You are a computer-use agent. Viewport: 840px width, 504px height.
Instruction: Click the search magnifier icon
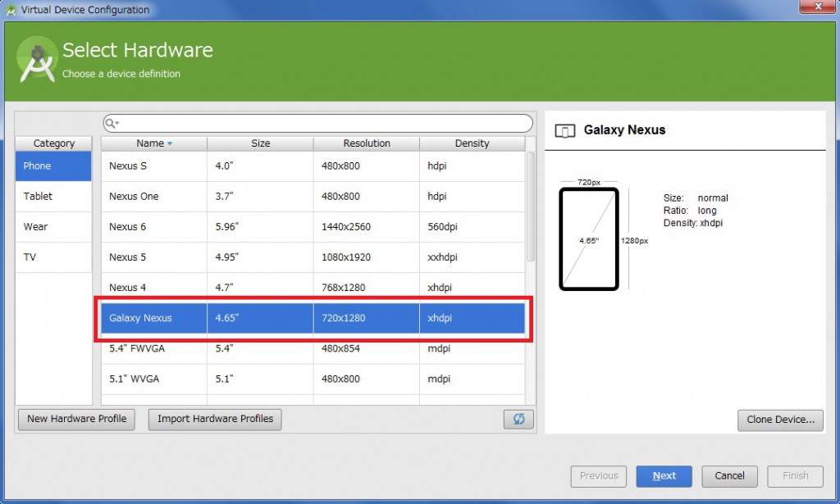pos(112,123)
